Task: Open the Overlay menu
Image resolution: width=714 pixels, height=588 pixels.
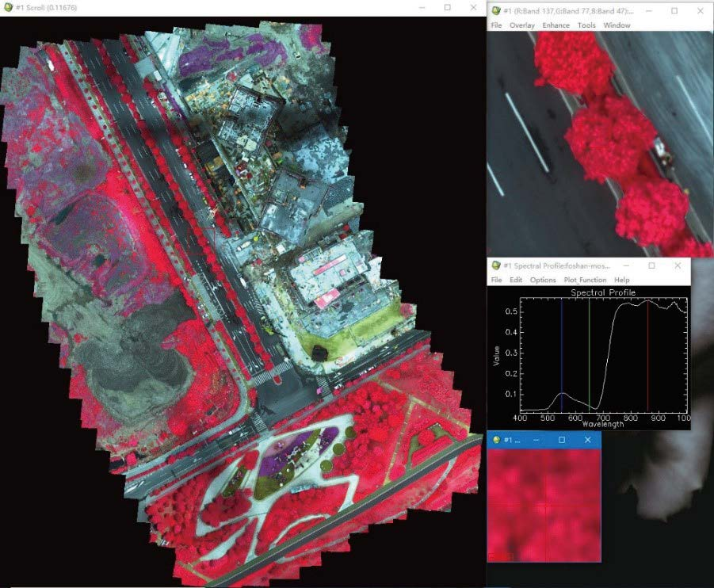Action: click(522, 25)
